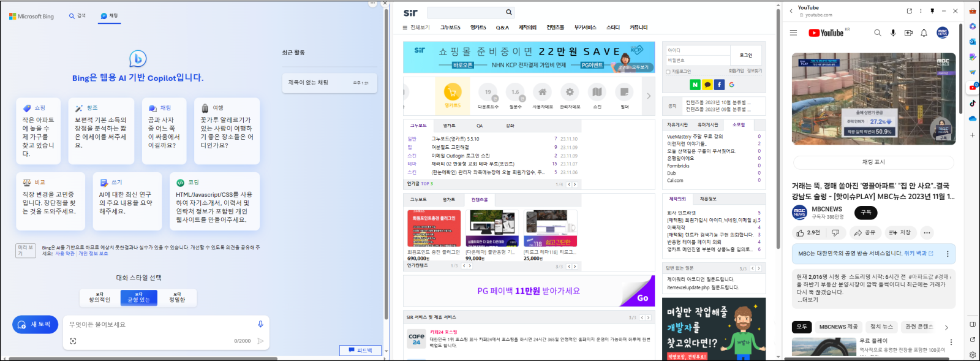
Task: Click the Facebook login icon on SIR
Action: click(719, 85)
